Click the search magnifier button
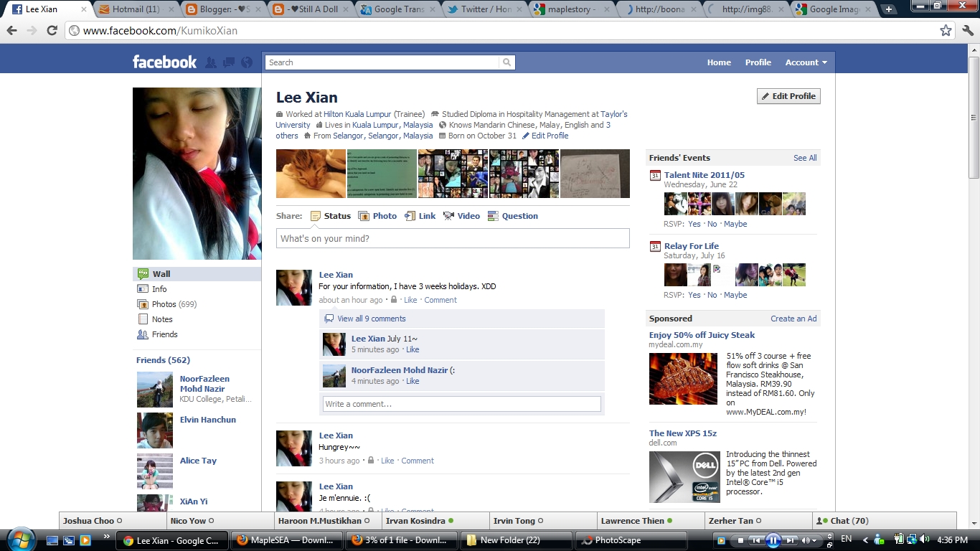The height and width of the screenshot is (551, 980). (507, 62)
